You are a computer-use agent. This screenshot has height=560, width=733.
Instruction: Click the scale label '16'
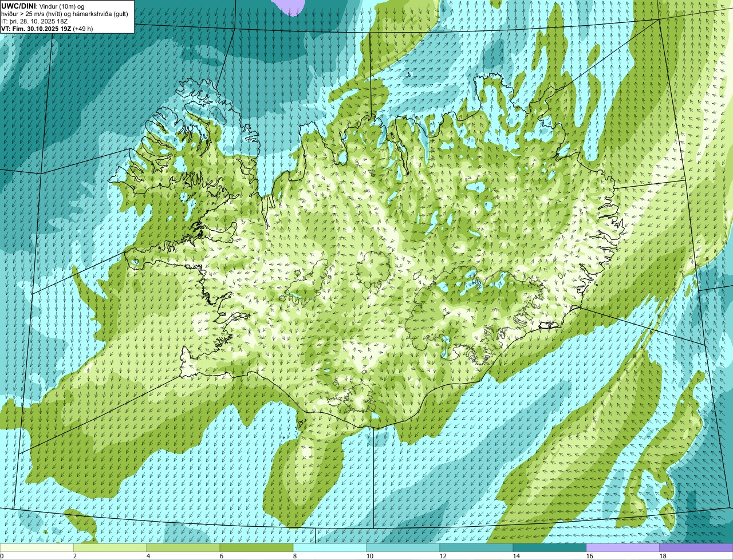pos(590,556)
